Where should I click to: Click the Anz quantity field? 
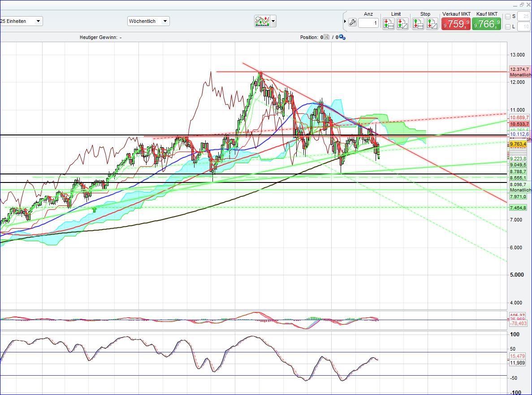368,23
